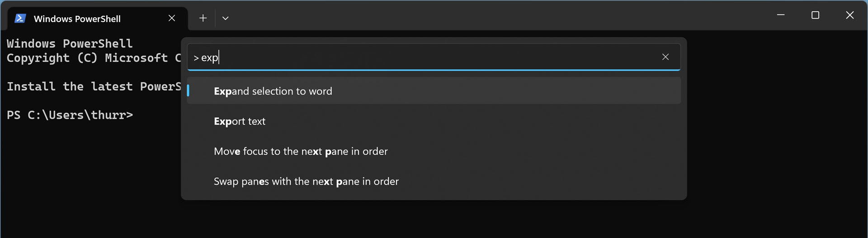Maximize the Terminal window
Screen dimensions: 868x238
(x=815, y=15)
